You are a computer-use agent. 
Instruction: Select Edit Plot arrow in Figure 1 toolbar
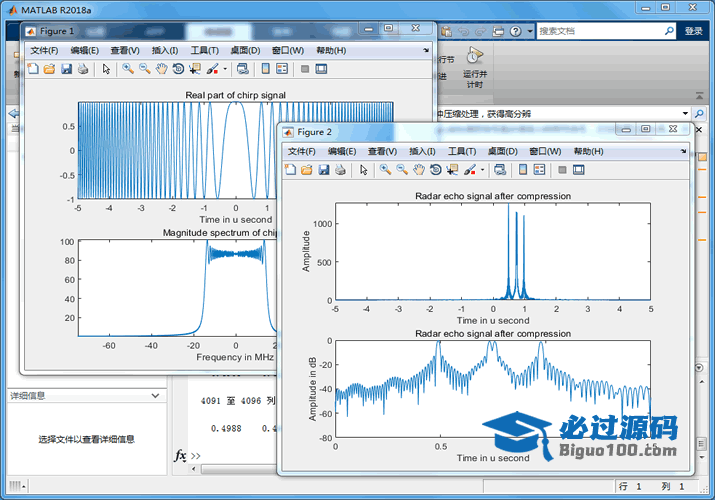(106, 69)
